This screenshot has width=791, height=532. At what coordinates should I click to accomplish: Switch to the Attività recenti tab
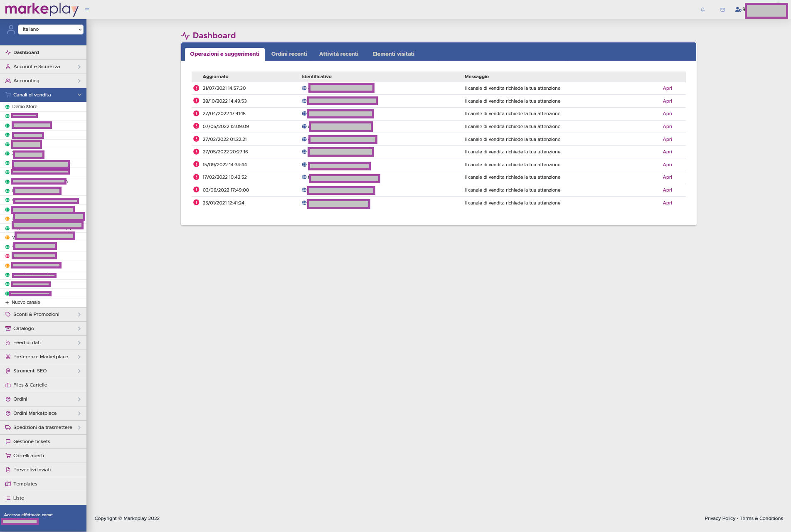[x=338, y=54]
